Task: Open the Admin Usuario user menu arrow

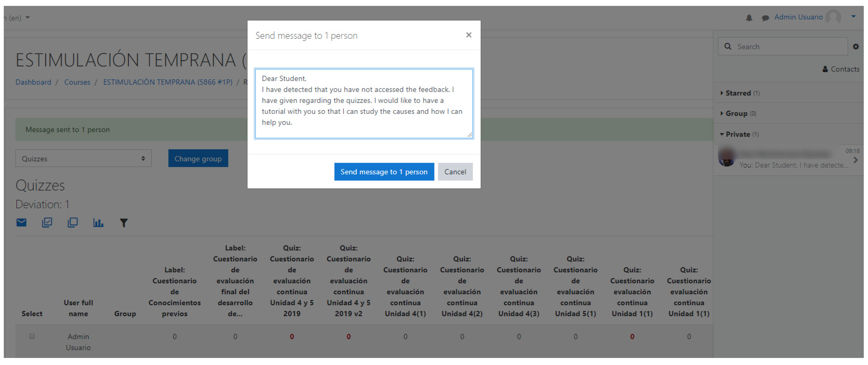Action: pyautogui.click(x=853, y=16)
